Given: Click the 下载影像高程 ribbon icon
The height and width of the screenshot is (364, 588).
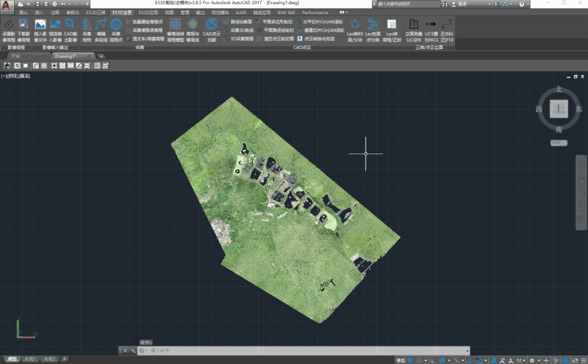Looking at the screenshot, I should click(23, 31).
